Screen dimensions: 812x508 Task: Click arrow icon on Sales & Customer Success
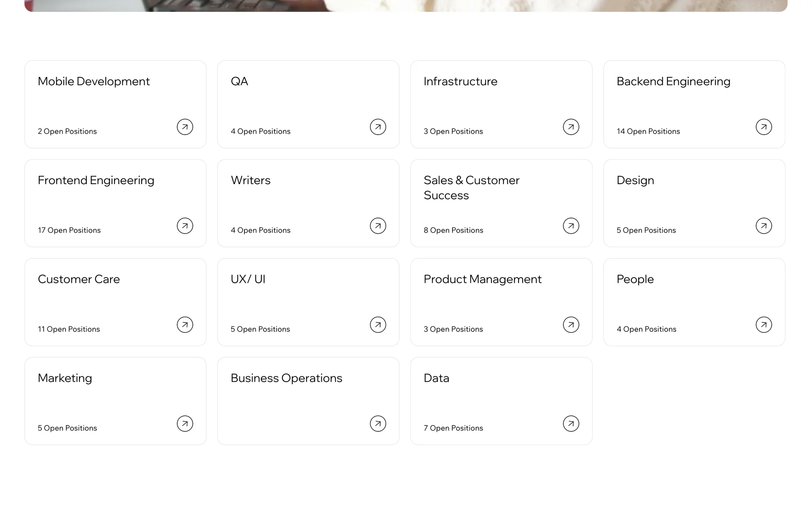tap(571, 226)
